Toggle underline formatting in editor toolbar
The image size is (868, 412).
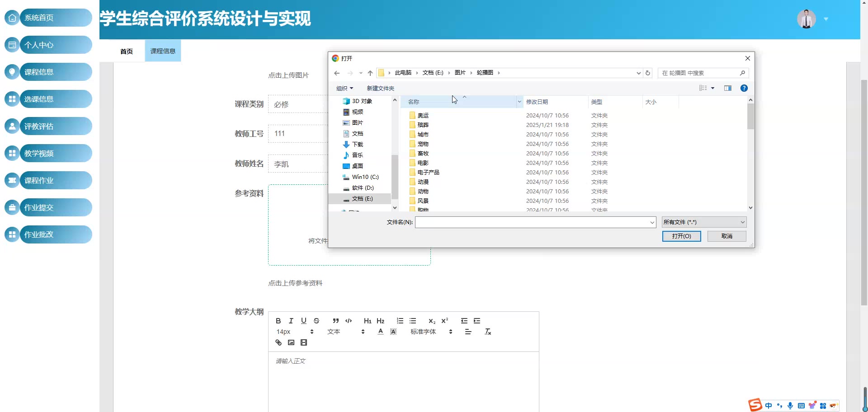coord(304,321)
